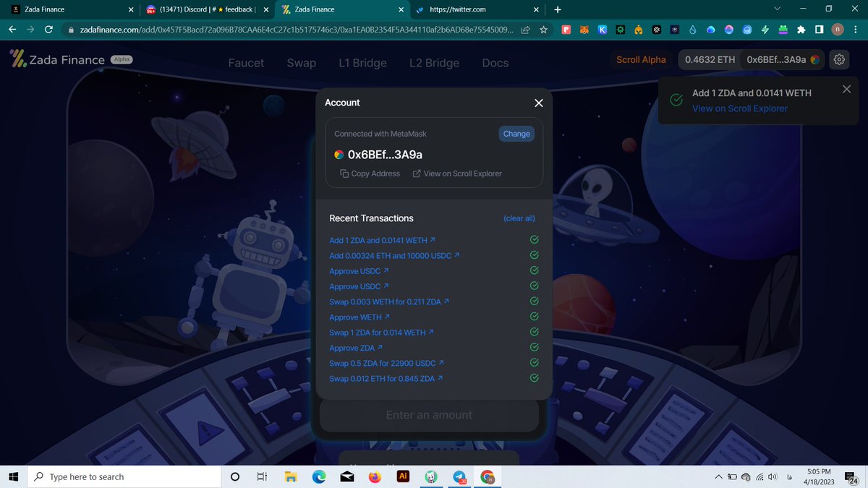This screenshot has width=868, height=488.
Task: Open the settings gear icon
Action: [x=839, y=60]
